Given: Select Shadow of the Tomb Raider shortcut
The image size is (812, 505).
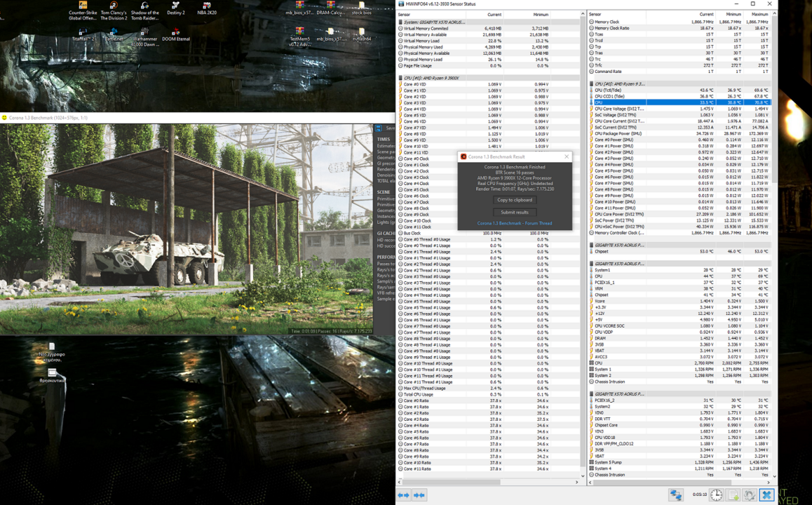Looking at the screenshot, I should point(145,11).
